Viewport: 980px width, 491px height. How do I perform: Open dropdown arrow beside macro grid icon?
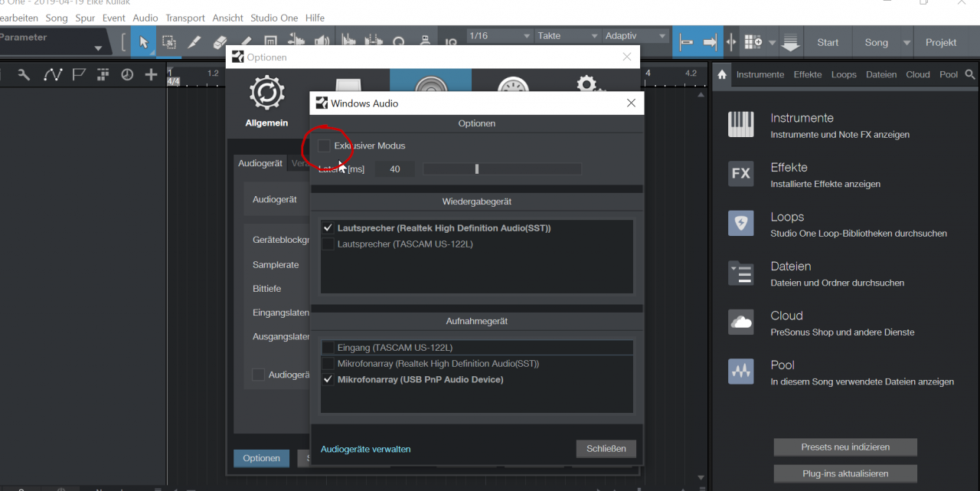(772, 43)
